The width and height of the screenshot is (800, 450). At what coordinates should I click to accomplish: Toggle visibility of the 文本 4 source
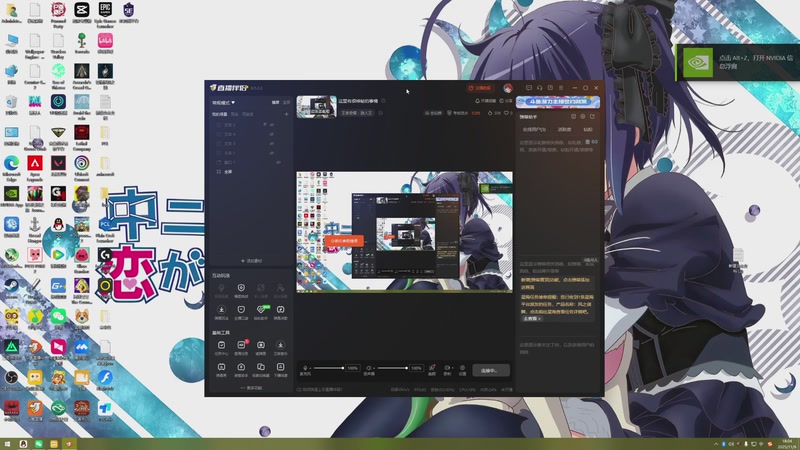click(271, 135)
